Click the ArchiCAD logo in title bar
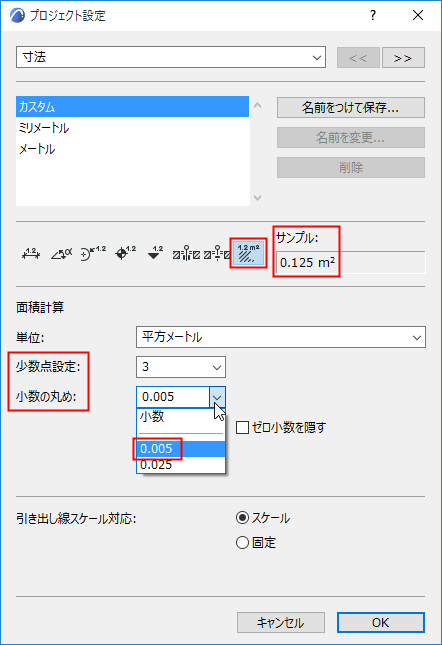This screenshot has width=442, height=645. tap(17, 15)
